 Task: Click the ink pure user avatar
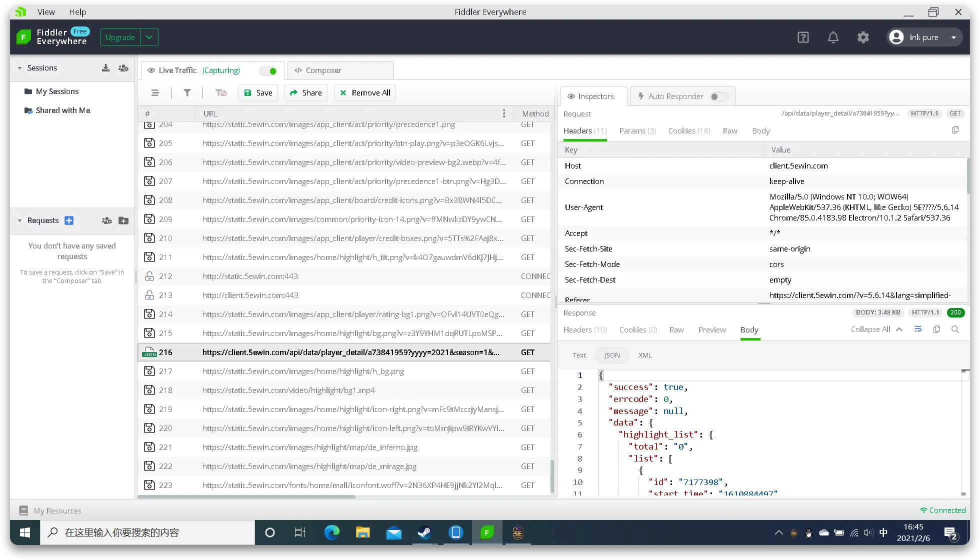point(896,37)
